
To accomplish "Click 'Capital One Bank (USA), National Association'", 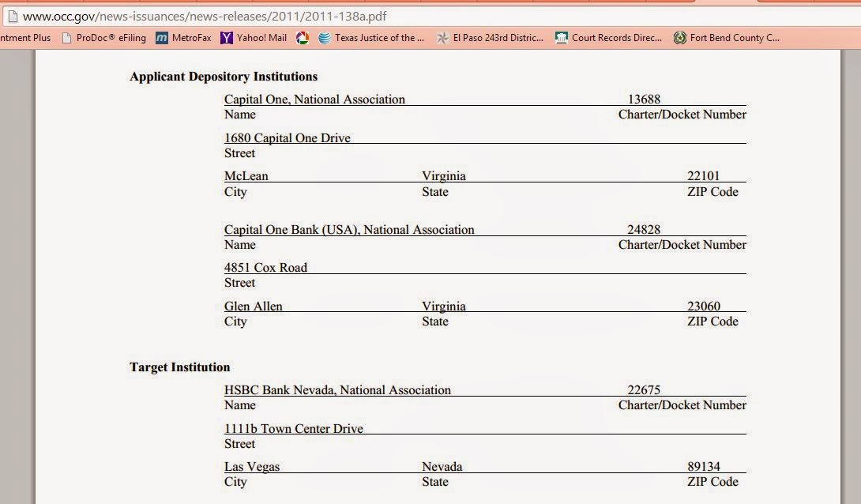I will point(349,230).
